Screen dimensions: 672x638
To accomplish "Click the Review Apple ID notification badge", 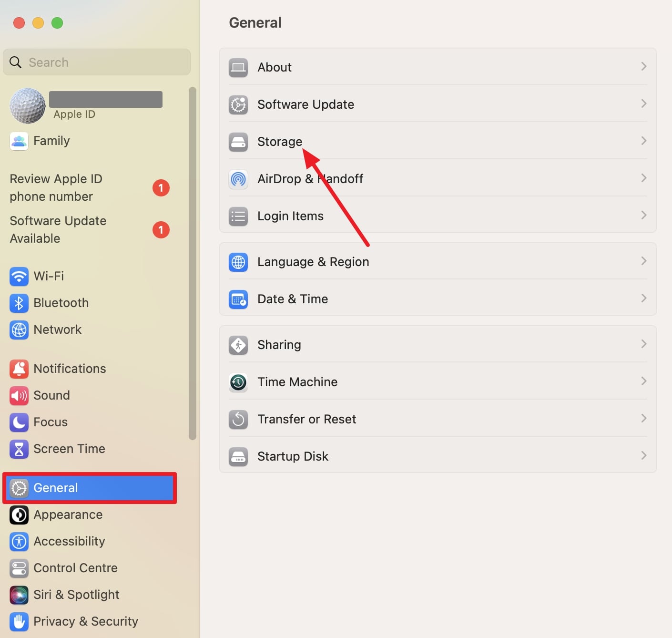I will [x=161, y=188].
